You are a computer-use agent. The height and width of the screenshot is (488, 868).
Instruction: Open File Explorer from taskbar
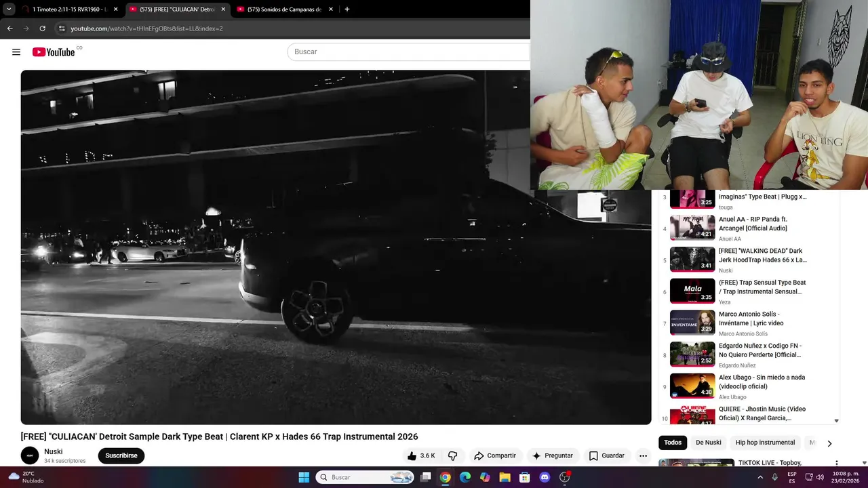(505, 477)
